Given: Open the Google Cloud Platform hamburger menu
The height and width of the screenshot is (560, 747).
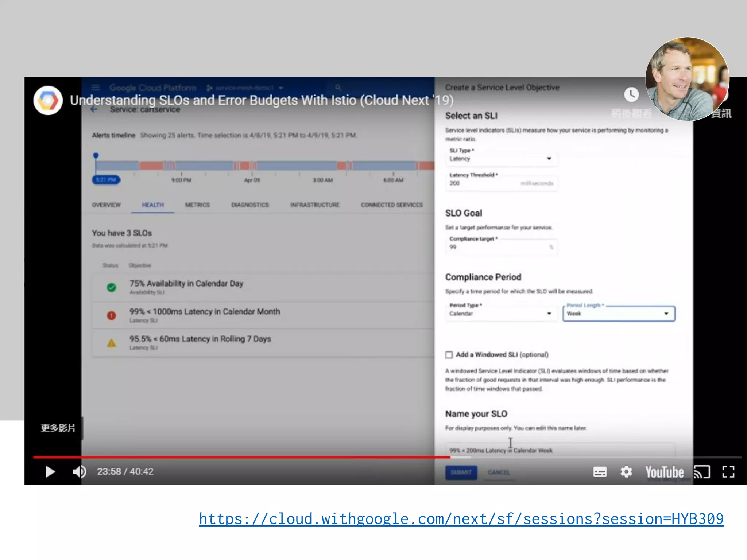Looking at the screenshot, I should [96, 87].
